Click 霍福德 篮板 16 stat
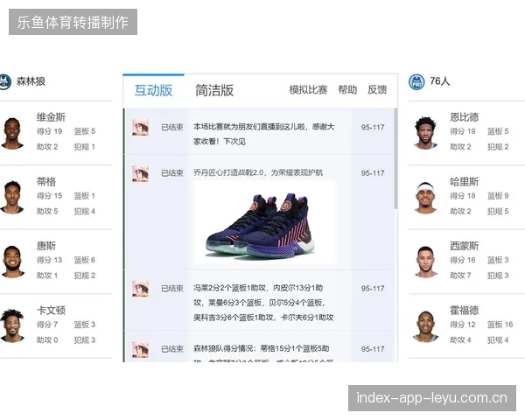 click(x=500, y=325)
